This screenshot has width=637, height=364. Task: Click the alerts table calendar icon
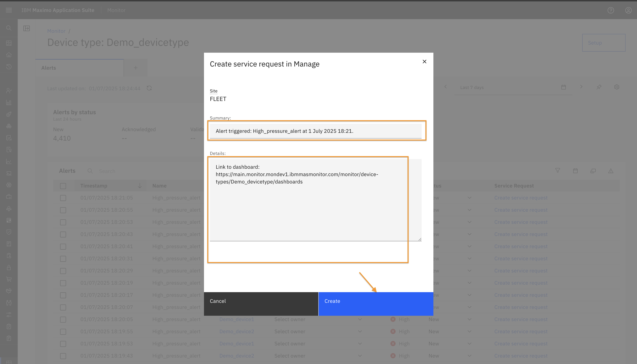(x=575, y=171)
